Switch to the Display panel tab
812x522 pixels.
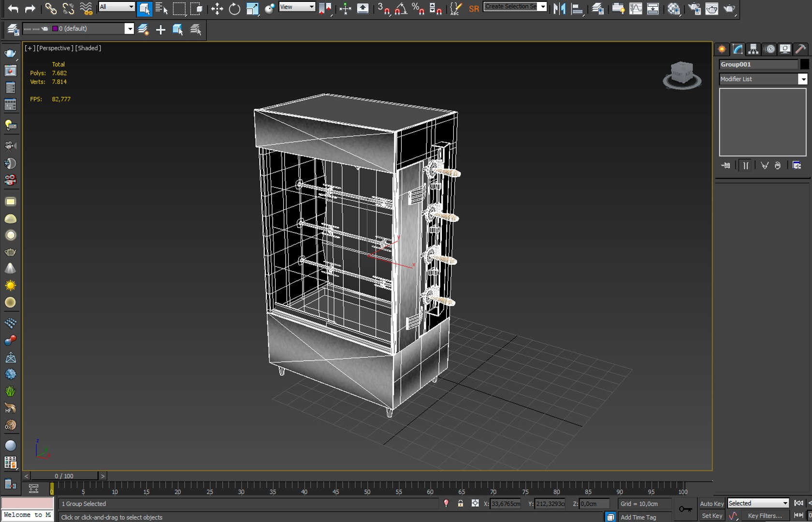[x=785, y=49]
